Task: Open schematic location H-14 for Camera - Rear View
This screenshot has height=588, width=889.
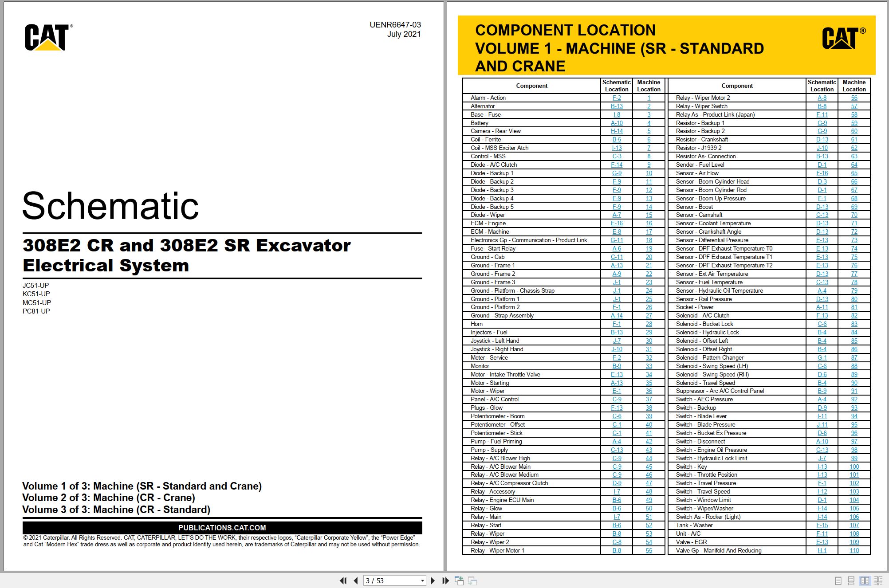Action: 617,131
